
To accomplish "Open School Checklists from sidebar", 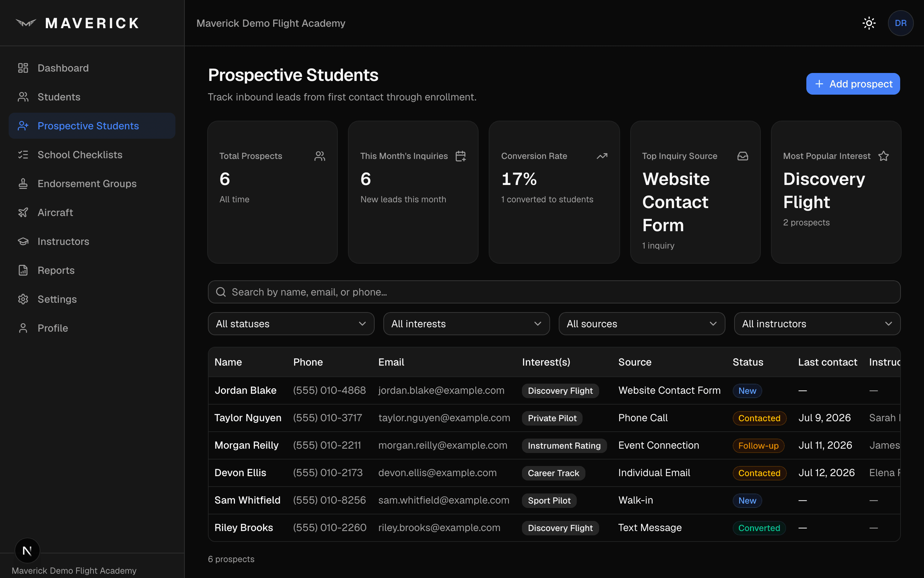I will (x=92, y=155).
